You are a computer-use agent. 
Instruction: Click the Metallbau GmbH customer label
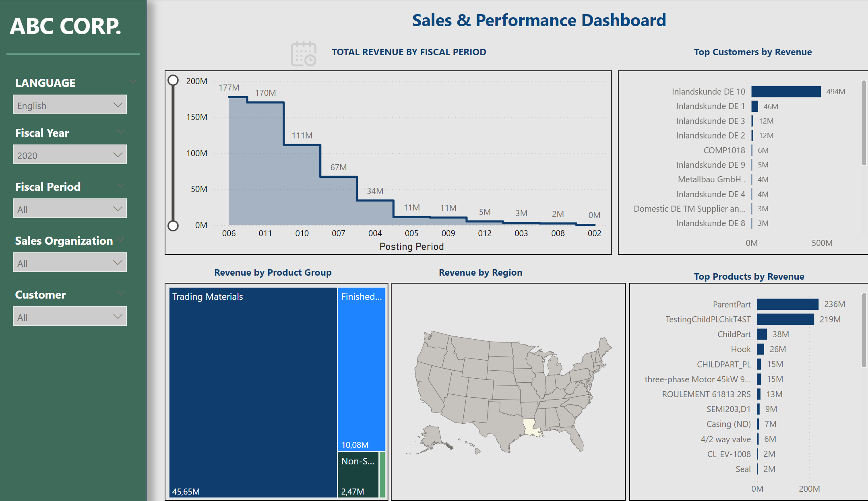click(x=711, y=179)
